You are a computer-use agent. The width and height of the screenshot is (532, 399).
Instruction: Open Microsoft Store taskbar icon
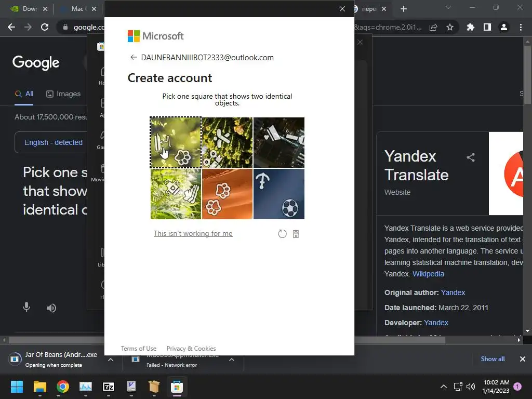tap(177, 387)
